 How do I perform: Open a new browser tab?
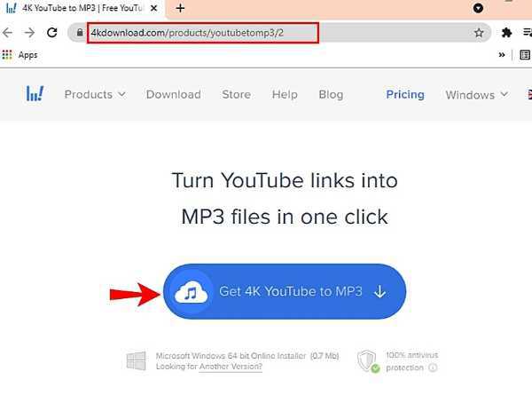coord(180,8)
